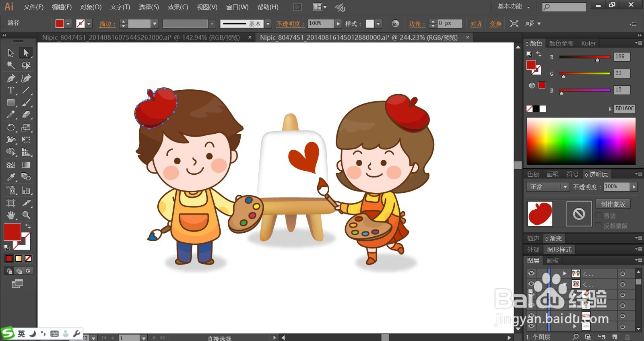This screenshot has width=644, height=341.
Task: Select the Mesh tool
Action: point(11,165)
